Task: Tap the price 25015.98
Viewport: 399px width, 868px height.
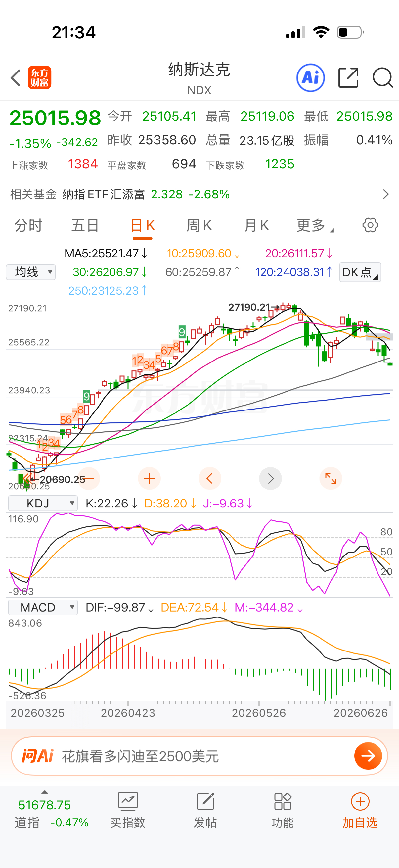Action: point(55,118)
